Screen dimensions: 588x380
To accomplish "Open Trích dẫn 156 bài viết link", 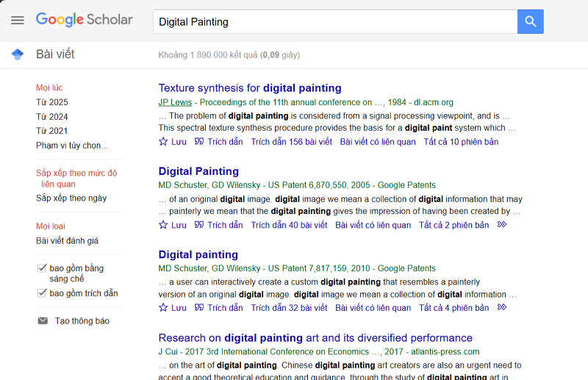I will point(291,142).
